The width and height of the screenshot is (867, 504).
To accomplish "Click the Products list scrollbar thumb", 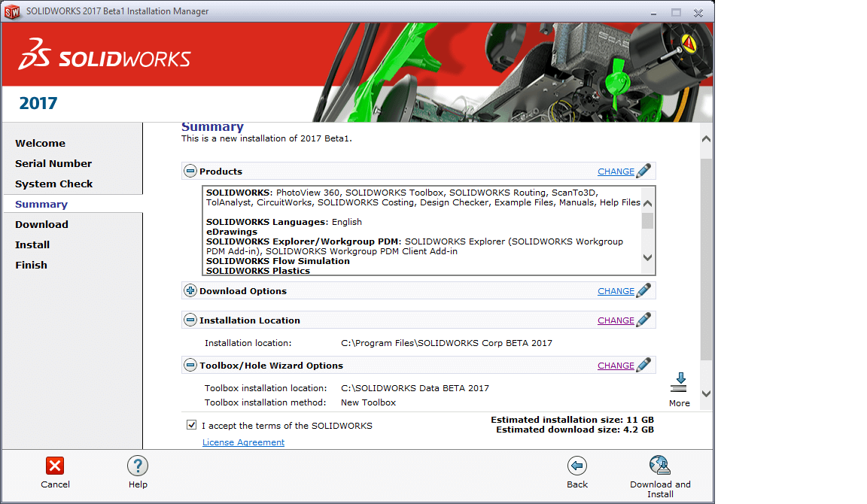I will tap(647, 220).
